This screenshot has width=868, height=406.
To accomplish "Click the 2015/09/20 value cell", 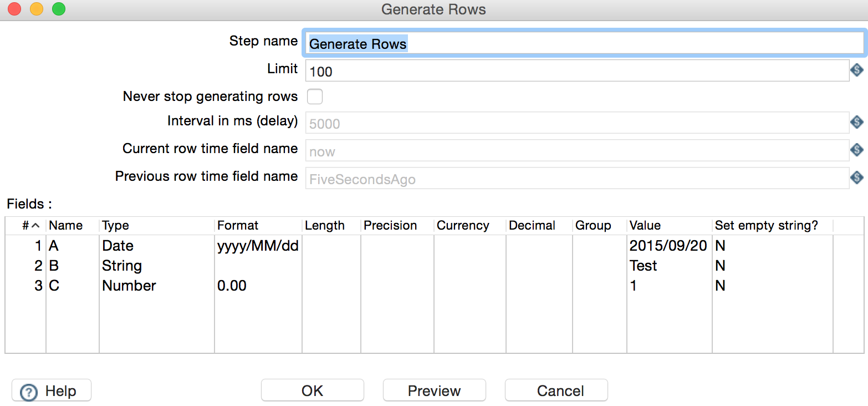I will tap(668, 246).
